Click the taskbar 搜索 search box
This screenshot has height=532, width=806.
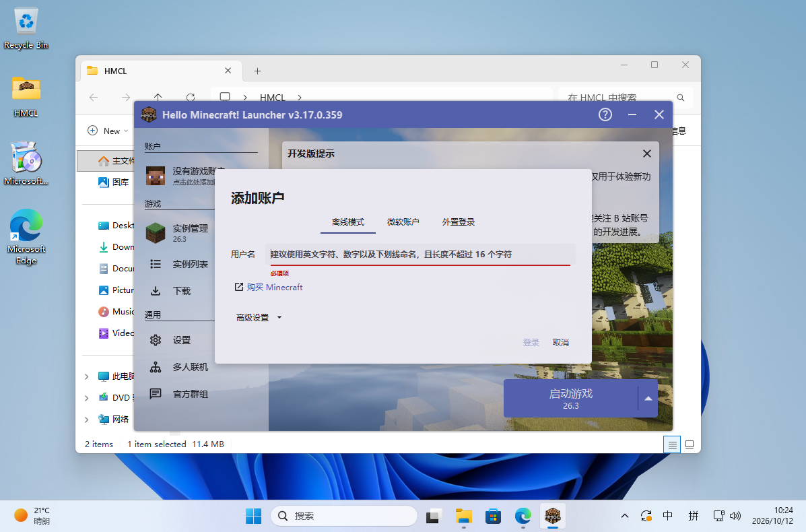[x=344, y=516]
